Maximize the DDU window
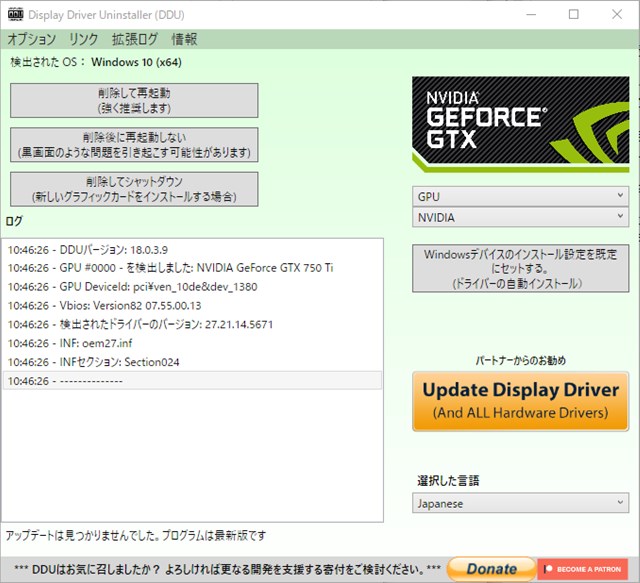 click(573, 15)
